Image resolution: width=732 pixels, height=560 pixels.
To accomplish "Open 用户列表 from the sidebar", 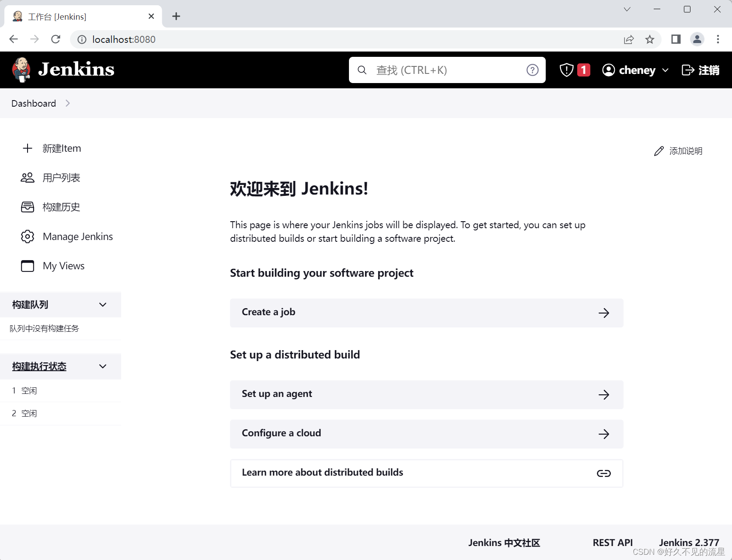I will point(61,177).
